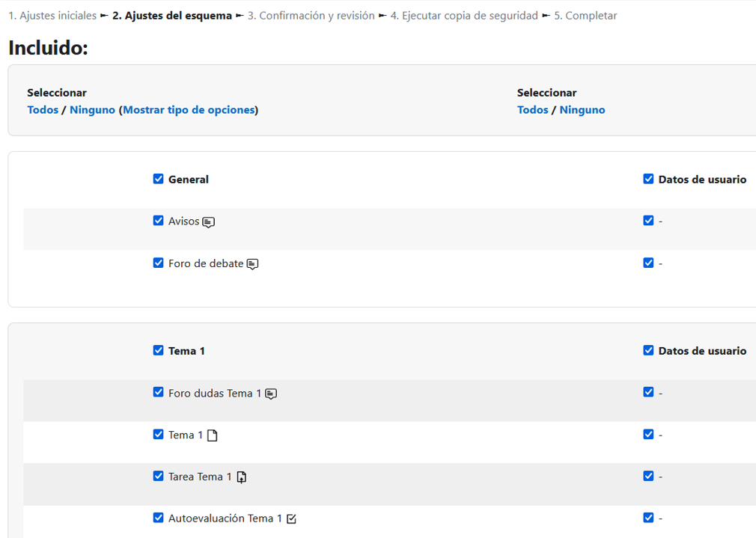Disable Tarea Tema 1 inclusion checkbox
The height and width of the screenshot is (538, 756).
(158, 475)
